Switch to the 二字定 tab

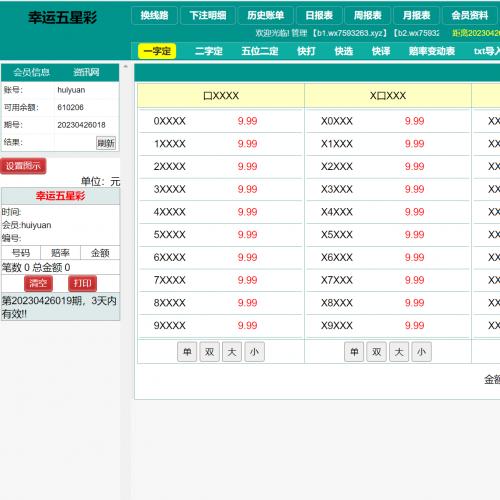point(208,51)
